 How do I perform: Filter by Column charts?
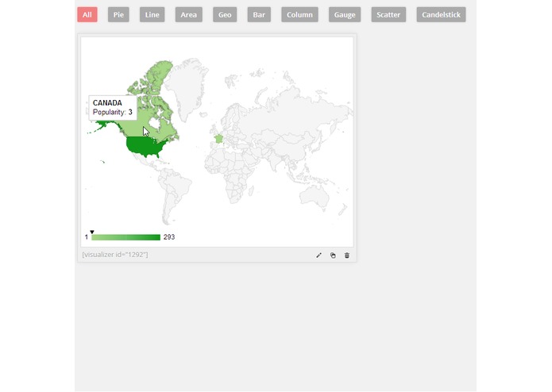(299, 15)
